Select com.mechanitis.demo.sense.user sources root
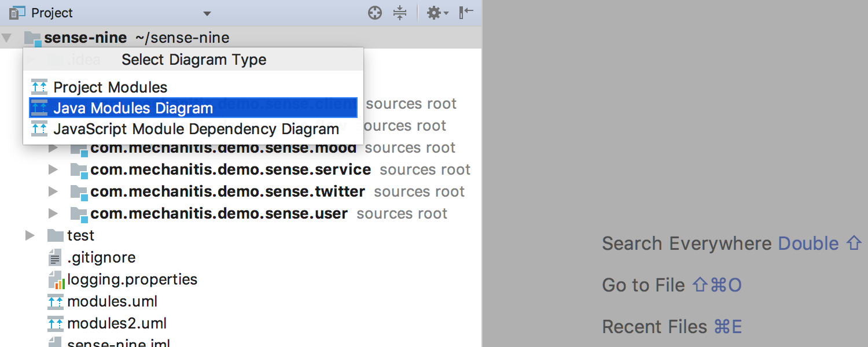 pyautogui.click(x=219, y=214)
